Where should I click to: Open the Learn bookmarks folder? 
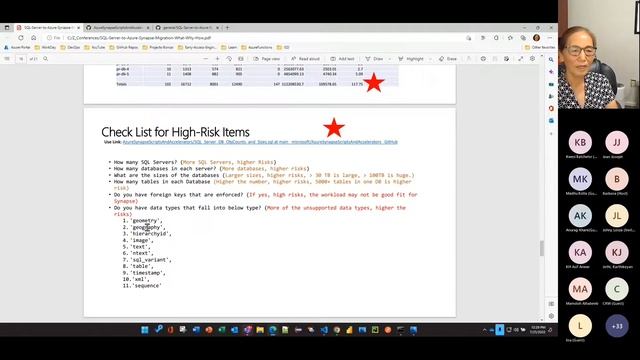[x=229, y=47]
